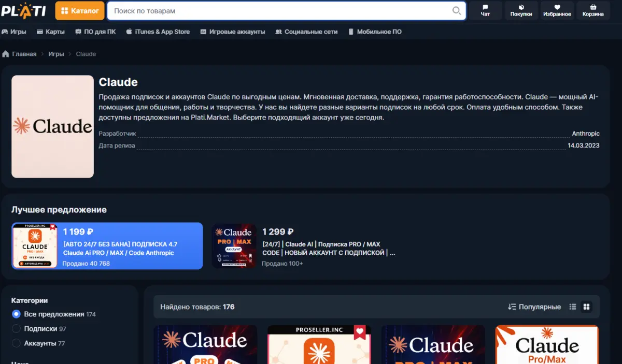The height and width of the screenshot is (364, 622).
Task: Click the magnifier search icon
Action: (456, 10)
